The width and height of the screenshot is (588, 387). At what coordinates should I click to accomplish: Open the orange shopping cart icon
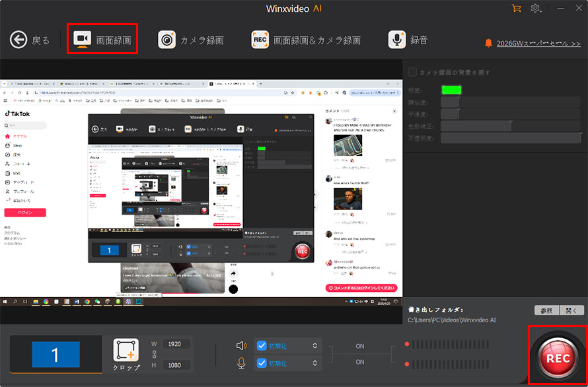[x=517, y=8]
